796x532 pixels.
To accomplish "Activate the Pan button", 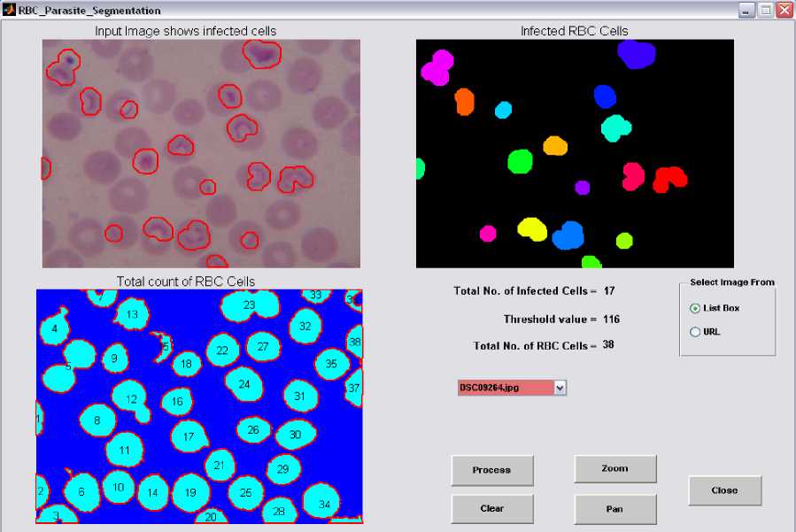I will [x=614, y=509].
